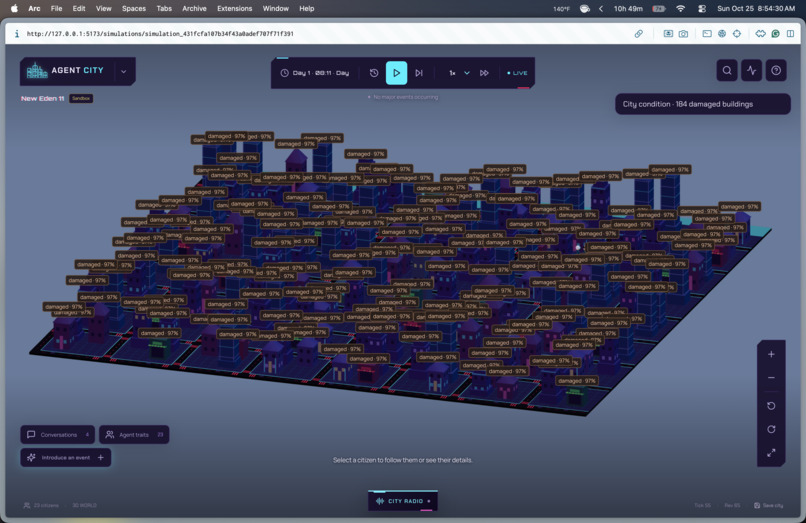The height and width of the screenshot is (523, 806).
Task: Open the activity pulse monitor button
Action: [752, 70]
